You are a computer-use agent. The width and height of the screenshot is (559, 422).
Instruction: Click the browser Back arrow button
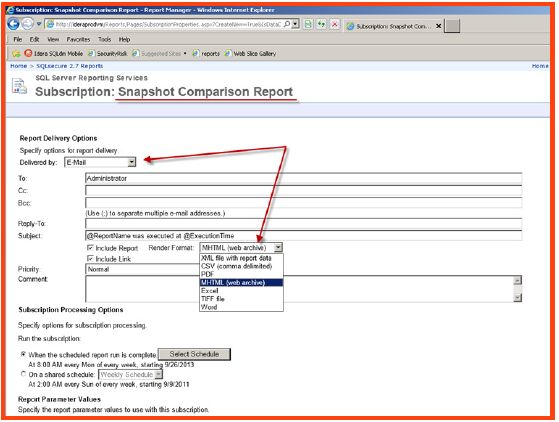click(13, 24)
